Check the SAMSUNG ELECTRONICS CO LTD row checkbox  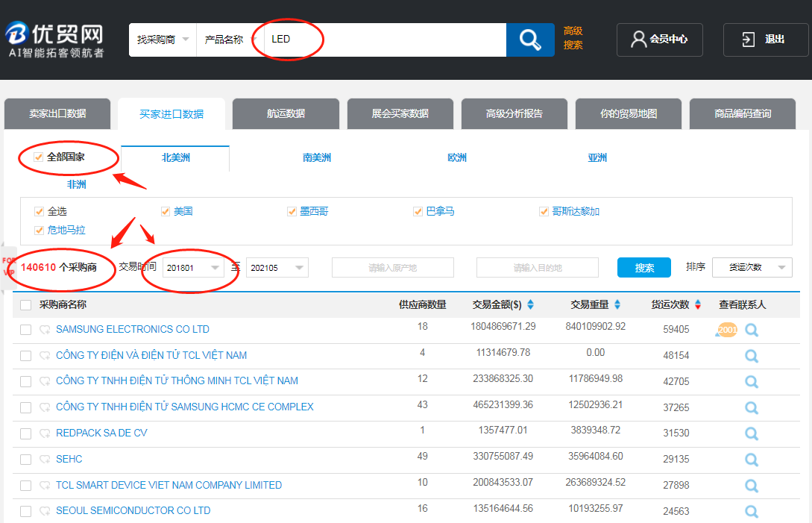[26, 330]
